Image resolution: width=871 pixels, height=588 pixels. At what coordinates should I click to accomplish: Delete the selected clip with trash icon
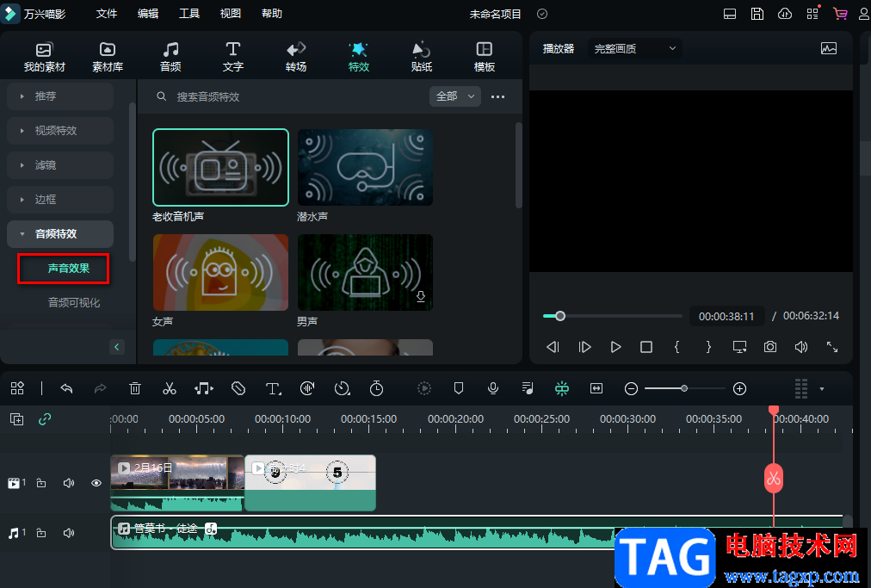pos(135,388)
